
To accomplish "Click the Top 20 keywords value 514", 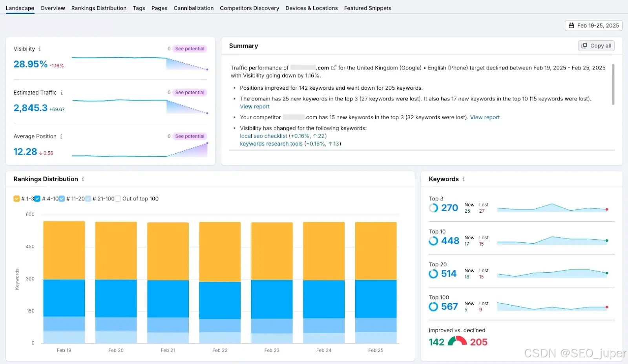I will point(449,274).
